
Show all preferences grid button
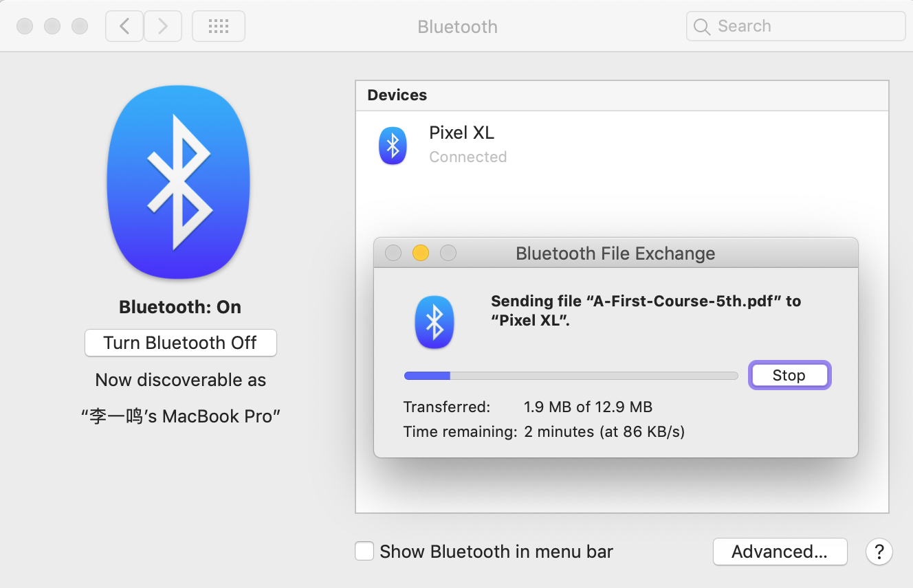(218, 26)
